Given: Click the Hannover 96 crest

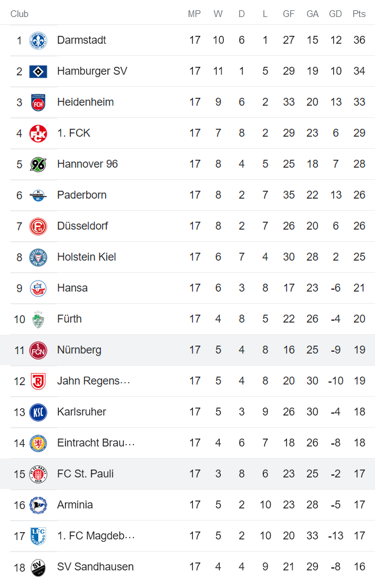Looking at the screenshot, I should tap(38, 164).
